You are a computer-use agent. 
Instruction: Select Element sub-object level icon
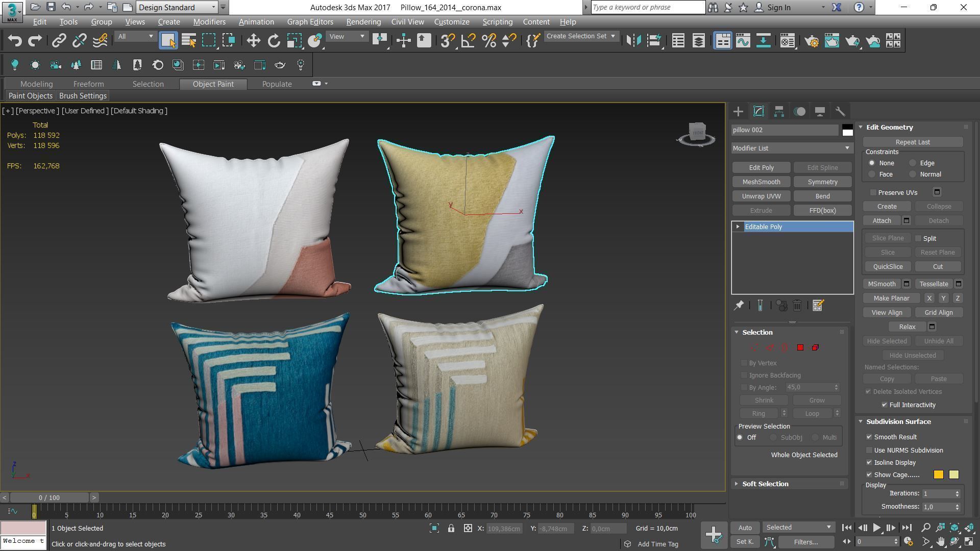coord(815,348)
